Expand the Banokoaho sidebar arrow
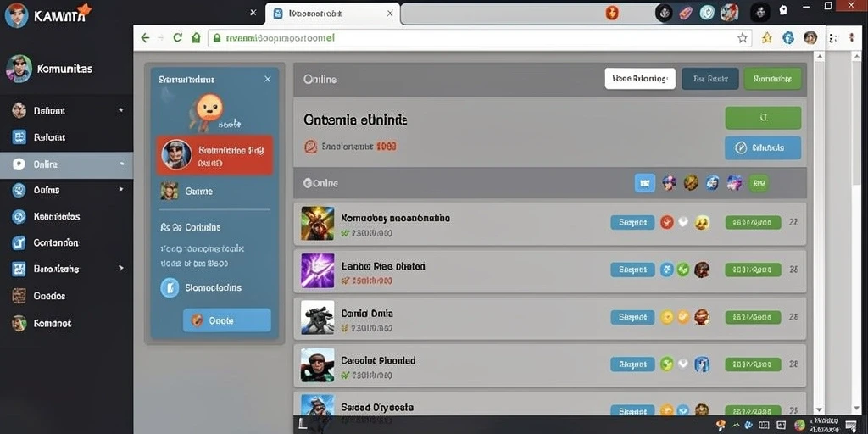The width and height of the screenshot is (868, 434). pos(120,268)
